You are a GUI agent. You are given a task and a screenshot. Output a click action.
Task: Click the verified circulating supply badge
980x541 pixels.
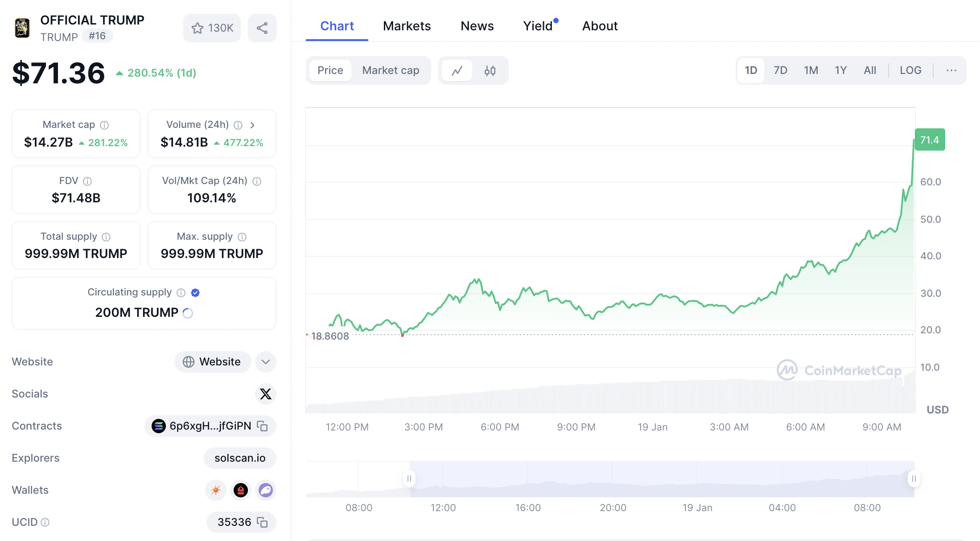[195, 293]
